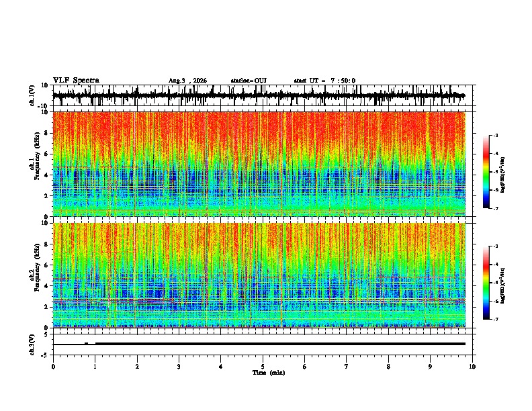The image size is (532, 411).
Task: Click the -3 label on ch.1 color scale
Action: 495,135
